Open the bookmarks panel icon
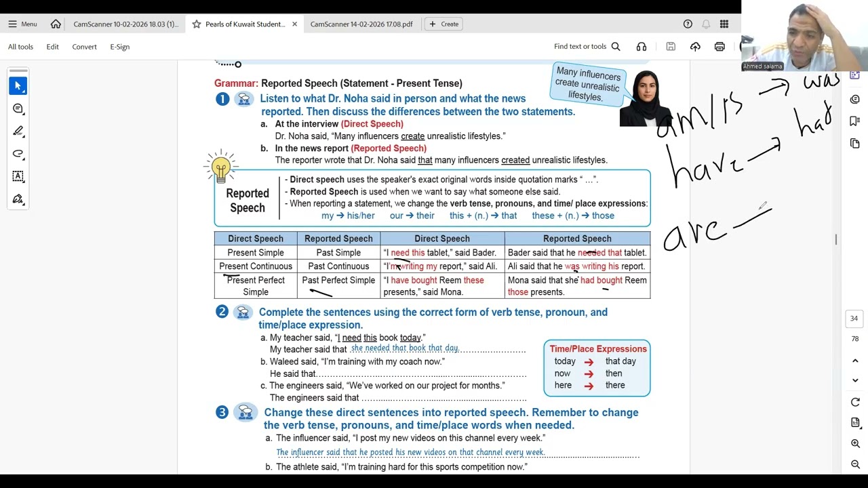 point(855,121)
